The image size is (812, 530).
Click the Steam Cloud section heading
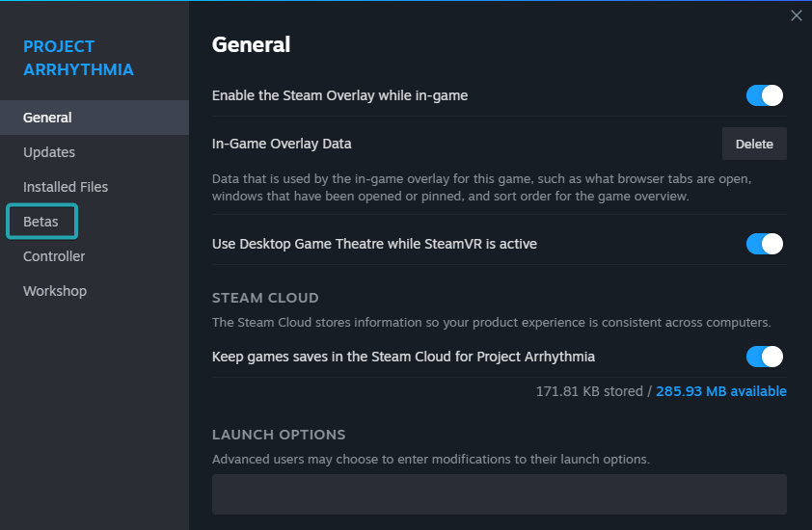[x=265, y=298]
